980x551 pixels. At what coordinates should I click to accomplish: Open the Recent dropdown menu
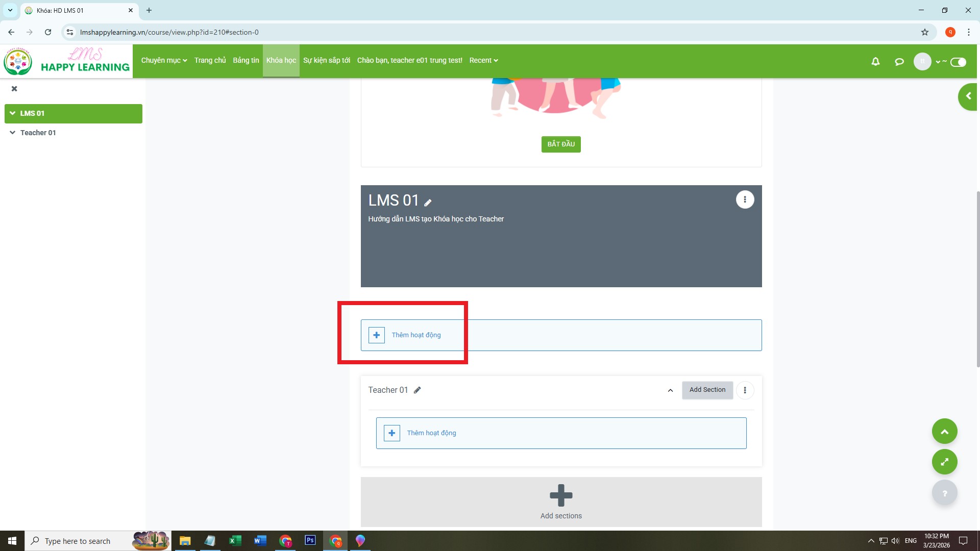483,60
